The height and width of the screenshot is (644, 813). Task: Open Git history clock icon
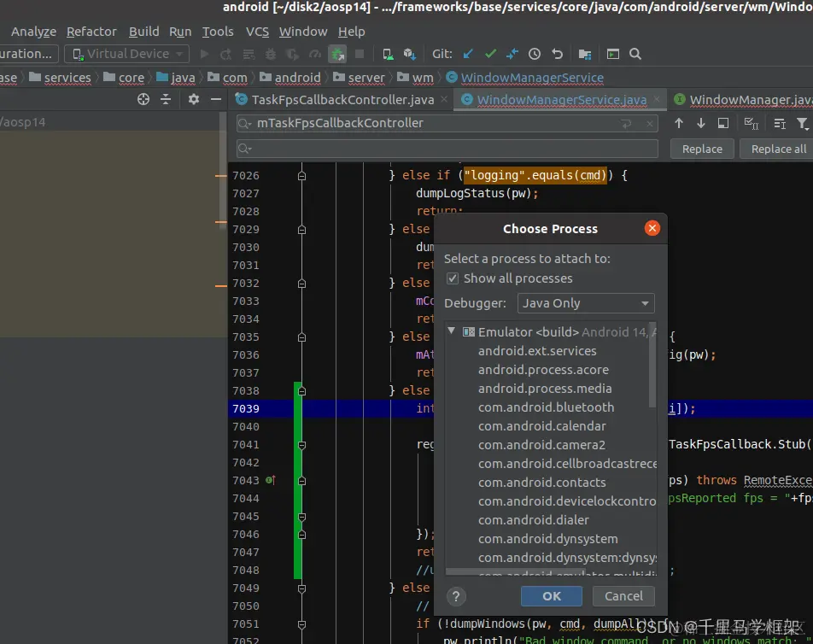535,54
